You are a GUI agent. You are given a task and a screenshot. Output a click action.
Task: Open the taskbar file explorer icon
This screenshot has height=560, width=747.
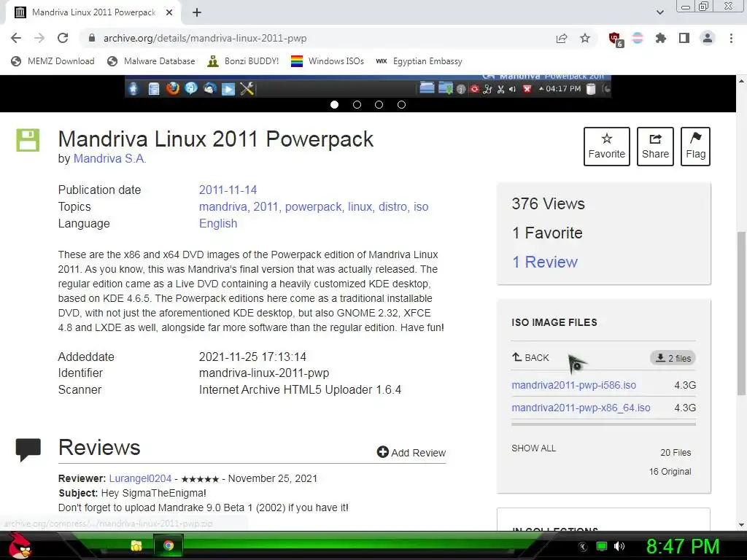pos(136,545)
